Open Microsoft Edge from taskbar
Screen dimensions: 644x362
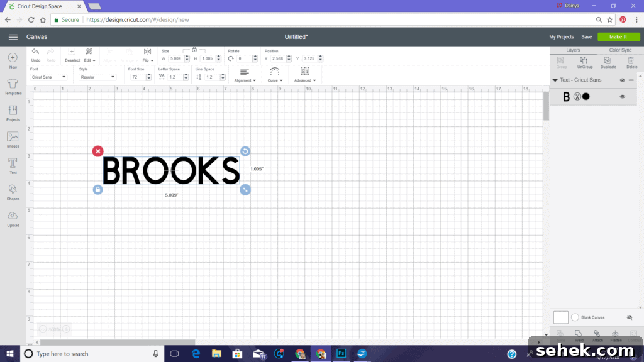[x=196, y=354]
